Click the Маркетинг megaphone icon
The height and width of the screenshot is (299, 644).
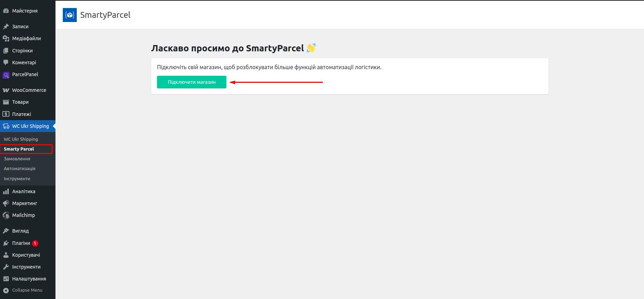point(6,203)
